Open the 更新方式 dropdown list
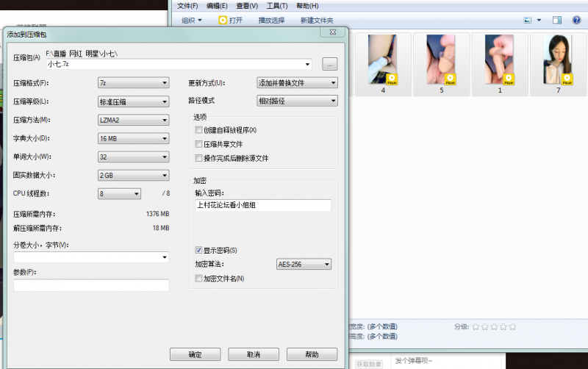 (297, 83)
